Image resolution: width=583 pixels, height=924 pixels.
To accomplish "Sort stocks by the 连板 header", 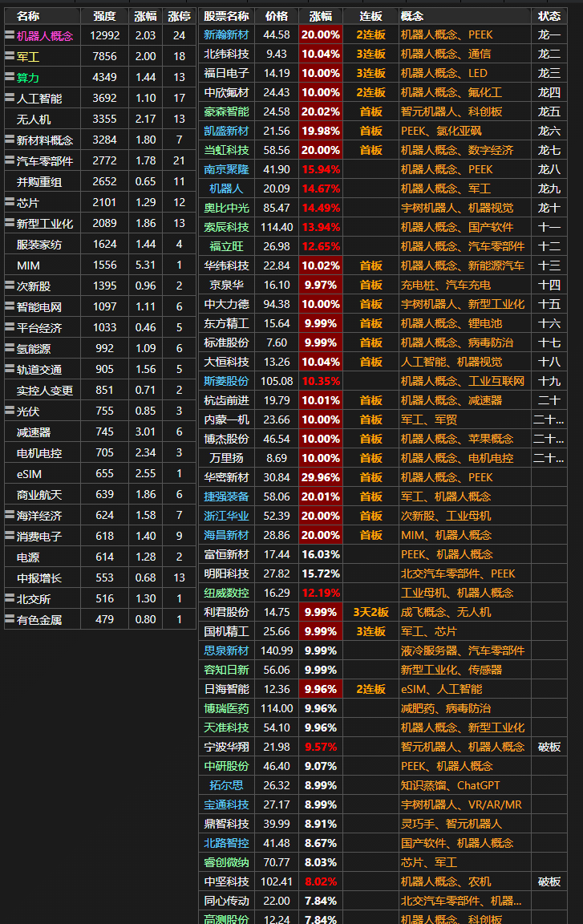I will [x=370, y=16].
